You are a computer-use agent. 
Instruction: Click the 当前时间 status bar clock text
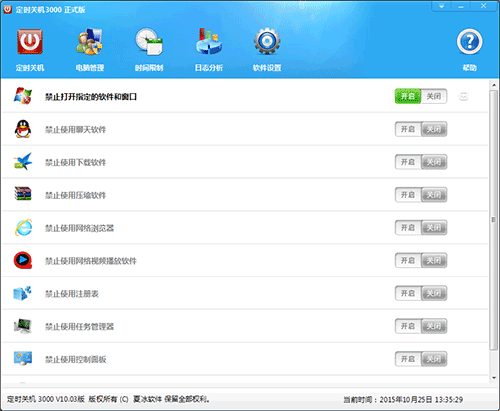(x=403, y=400)
